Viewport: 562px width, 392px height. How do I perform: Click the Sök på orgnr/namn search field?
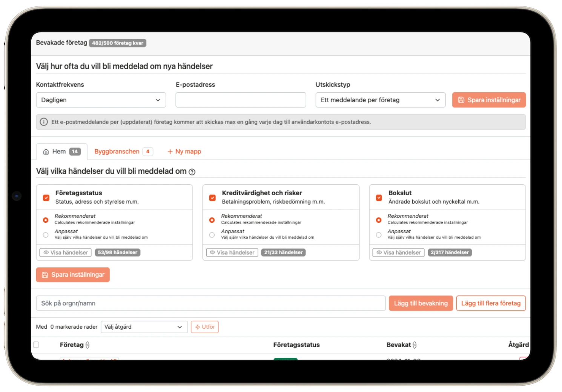point(210,303)
